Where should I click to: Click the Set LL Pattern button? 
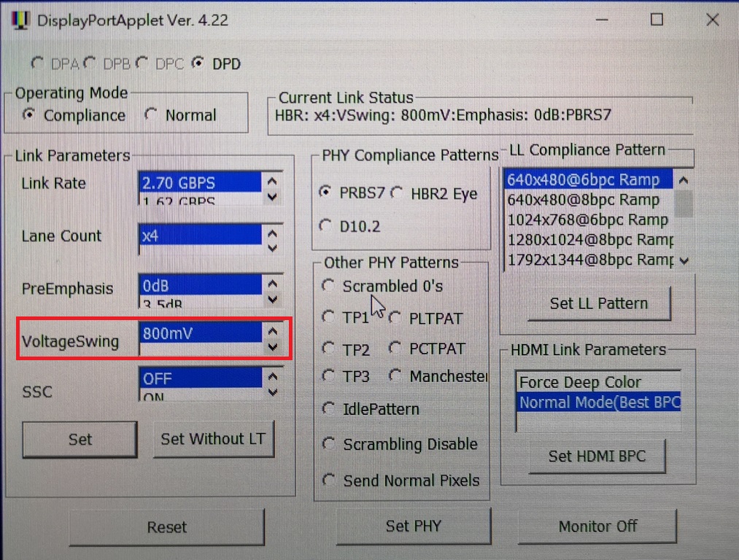pos(599,303)
